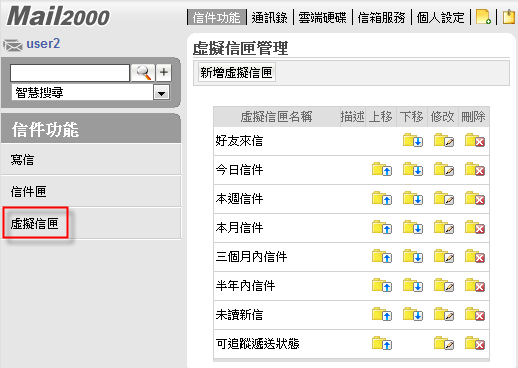Edit the 本週信件 folder
Screen dimensions: 518x368
tap(444, 199)
